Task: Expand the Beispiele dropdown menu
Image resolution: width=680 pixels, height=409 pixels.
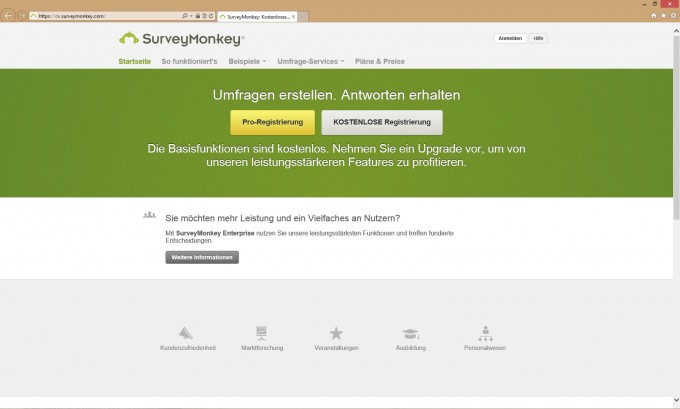Action: tap(247, 62)
